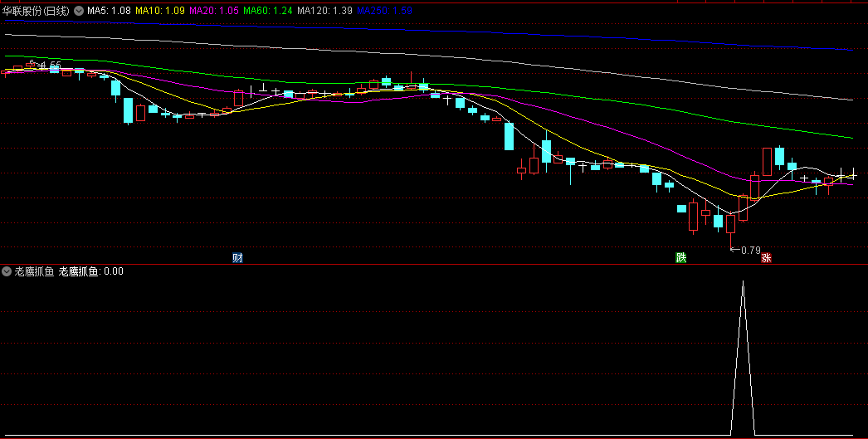The image size is (868, 439).
Task: Select the MA20: 1.05 label
Action: [214, 11]
